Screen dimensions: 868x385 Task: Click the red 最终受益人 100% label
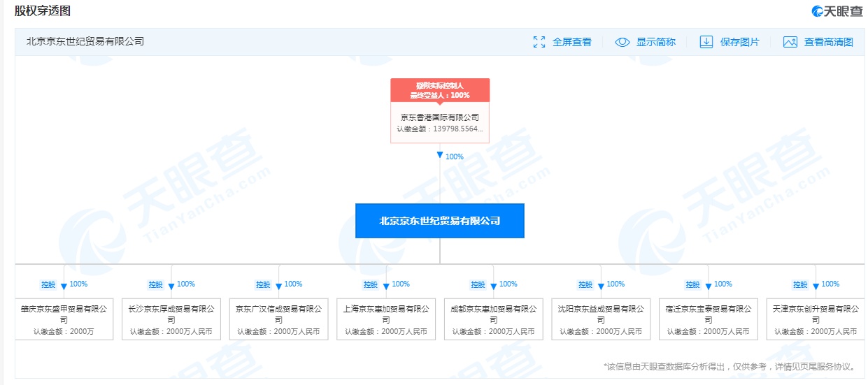tap(440, 90)
